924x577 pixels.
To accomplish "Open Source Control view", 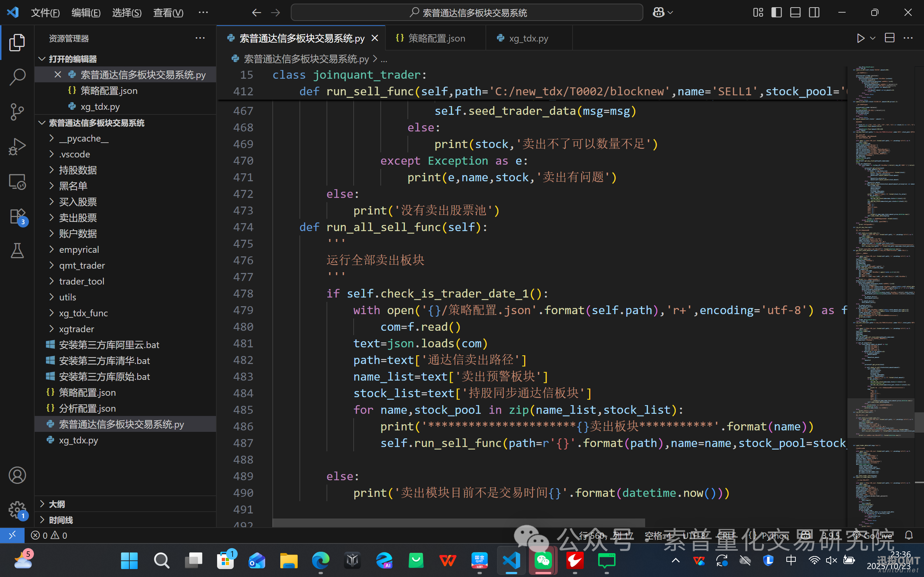I will (17, 112).
